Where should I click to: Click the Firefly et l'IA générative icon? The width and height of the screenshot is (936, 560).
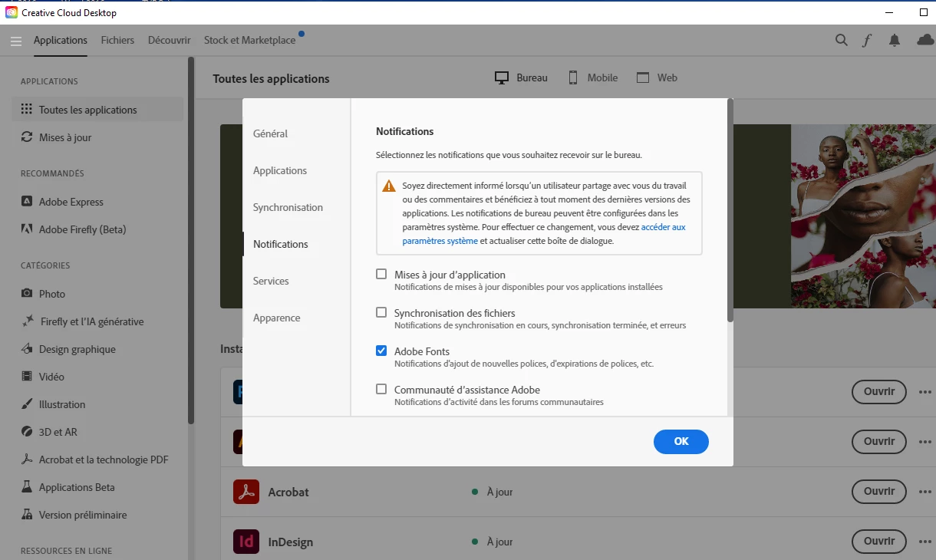pos(27,321)
